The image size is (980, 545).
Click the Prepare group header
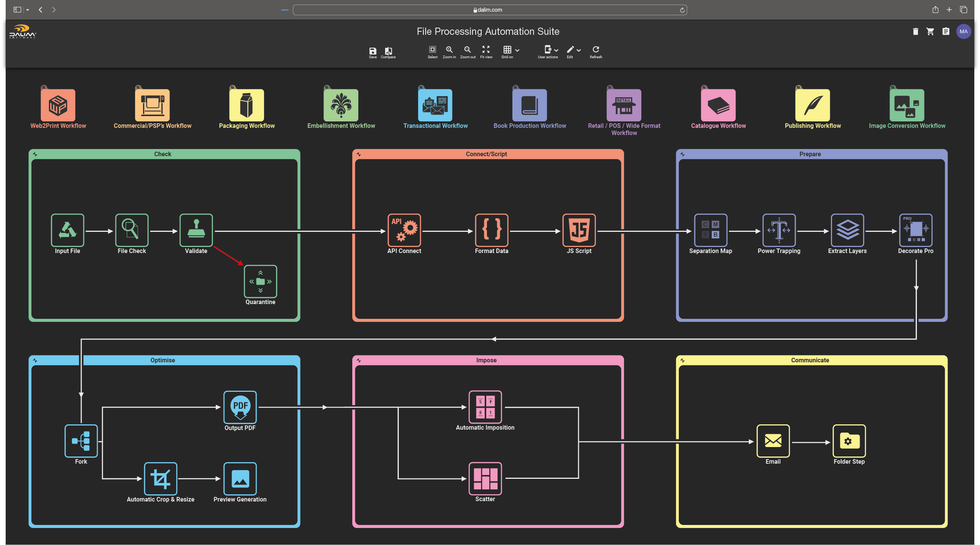(x=812, y=154)
